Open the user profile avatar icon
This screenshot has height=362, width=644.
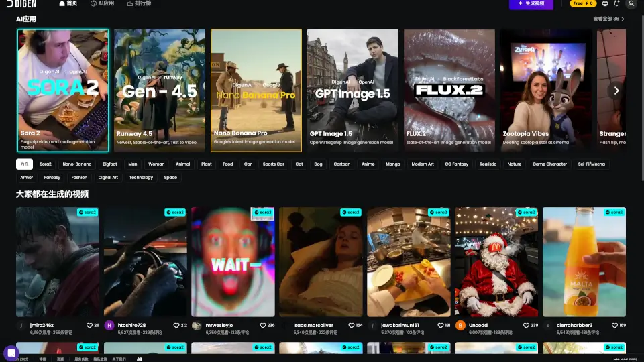pos(631,3)
